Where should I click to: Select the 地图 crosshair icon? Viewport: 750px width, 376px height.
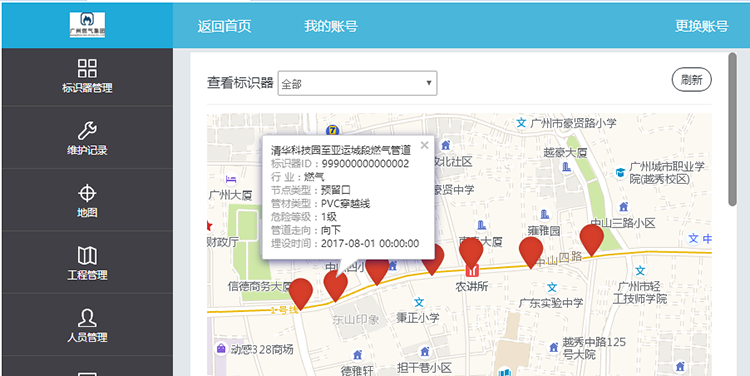click(x=87, y=193)
